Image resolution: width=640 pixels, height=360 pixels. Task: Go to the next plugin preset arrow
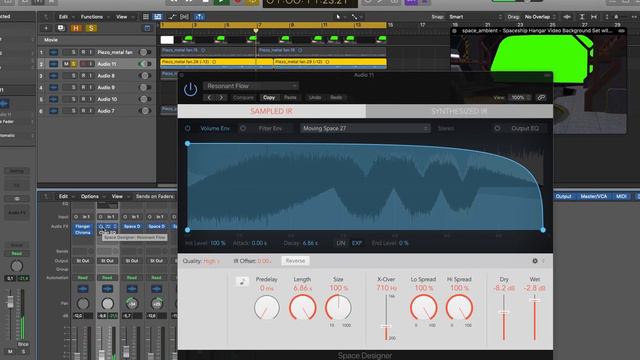coord(221,98)
